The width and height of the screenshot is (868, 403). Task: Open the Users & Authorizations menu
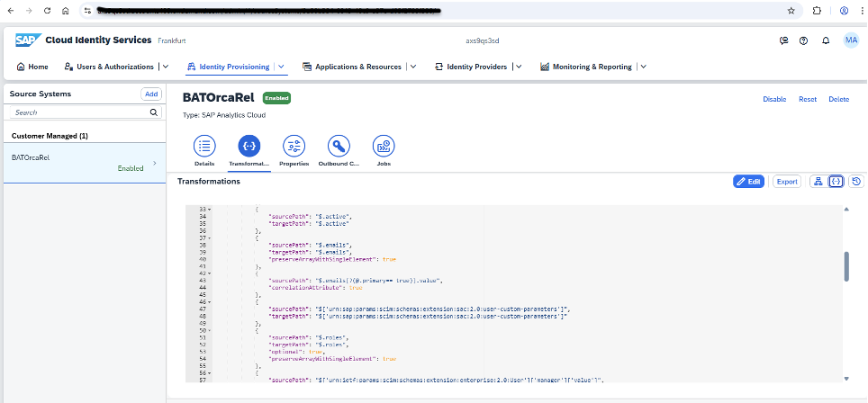[109, 67]
